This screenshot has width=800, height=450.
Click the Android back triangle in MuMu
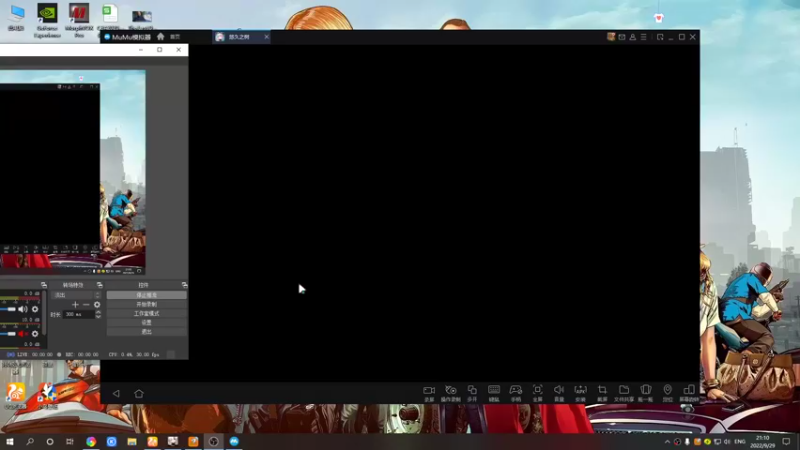coord(116,393)
